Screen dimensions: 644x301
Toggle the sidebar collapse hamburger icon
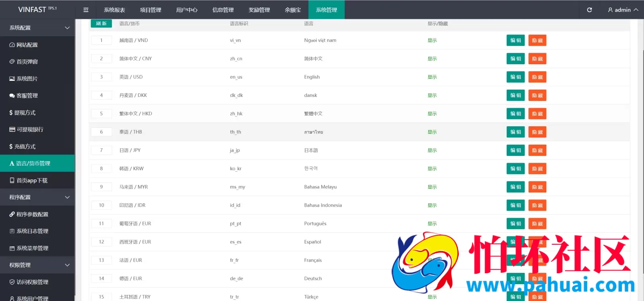tap(86, 10)
